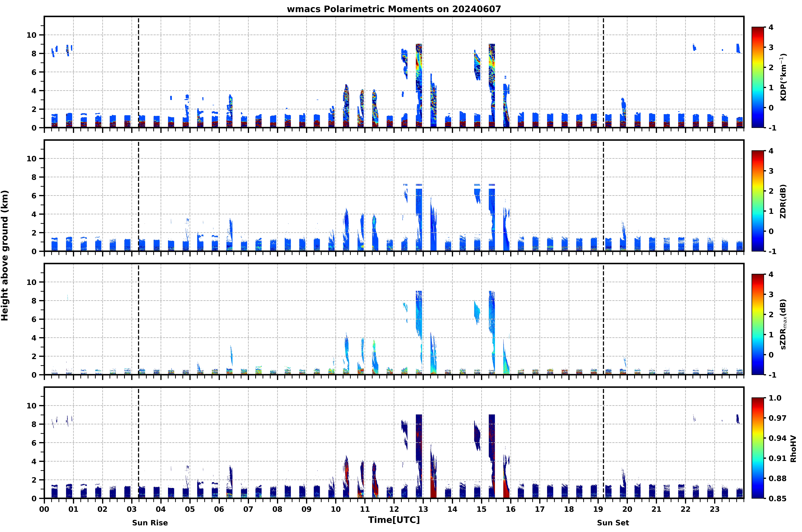Image resolution: width=802 pixels, height=532 pixels.
Task: Click the 'Sun Rise' label
Action: click(150, 523)
